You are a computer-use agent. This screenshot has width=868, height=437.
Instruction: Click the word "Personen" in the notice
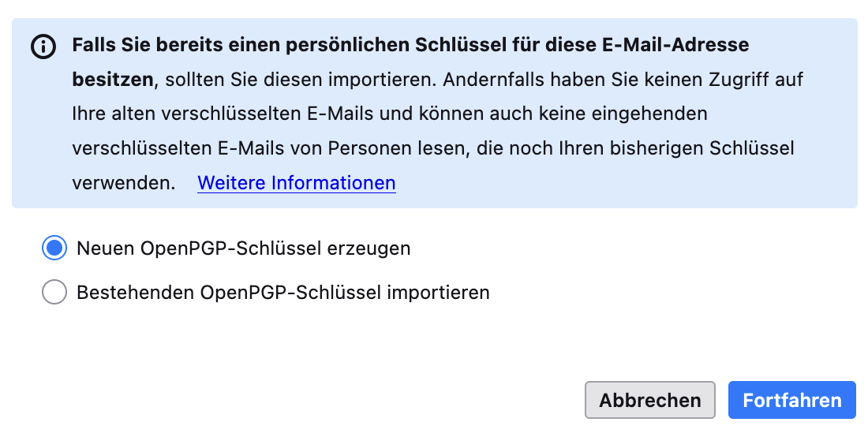pos(377,148)
